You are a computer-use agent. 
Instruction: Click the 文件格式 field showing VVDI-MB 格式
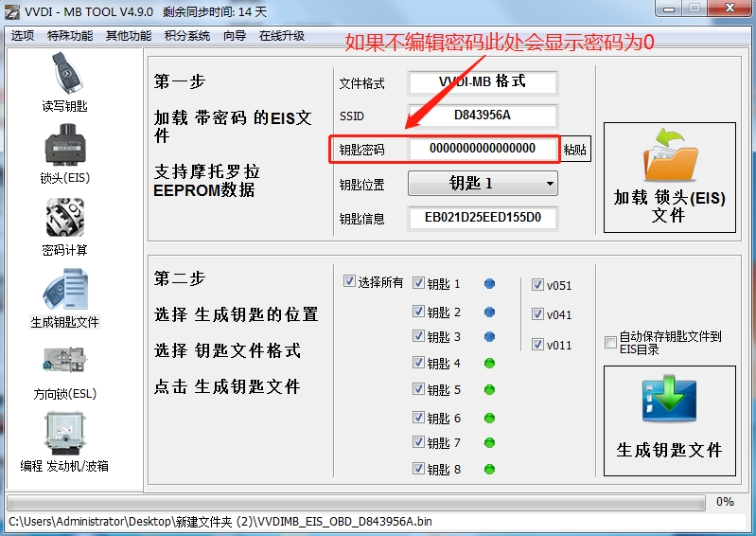point(483,82)
